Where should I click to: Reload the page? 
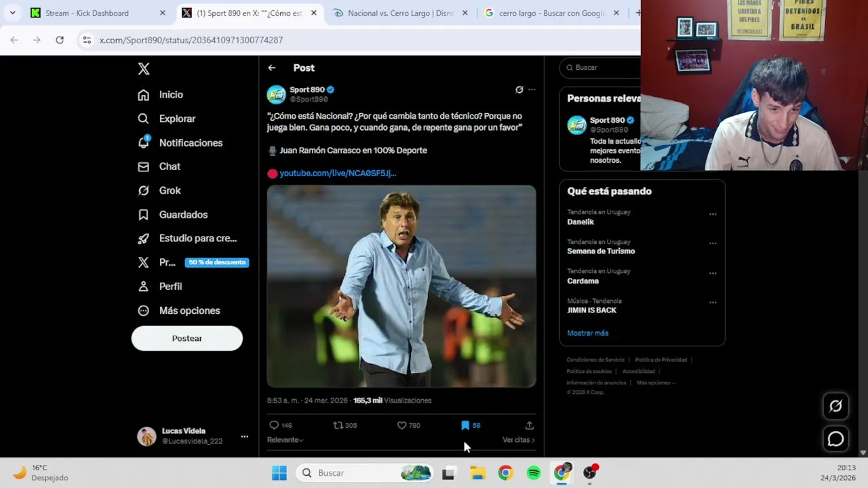click(x=60, y=40)
